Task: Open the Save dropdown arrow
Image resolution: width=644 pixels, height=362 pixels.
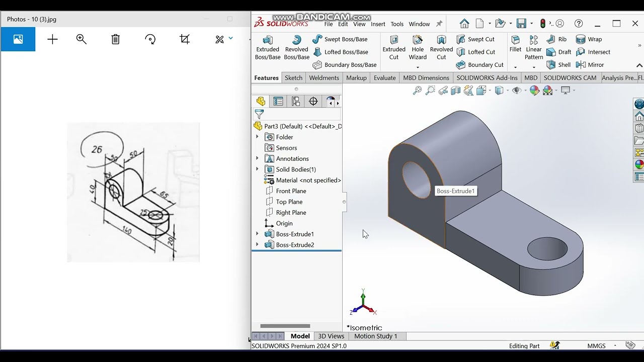Action: click(x=532, y=24)
